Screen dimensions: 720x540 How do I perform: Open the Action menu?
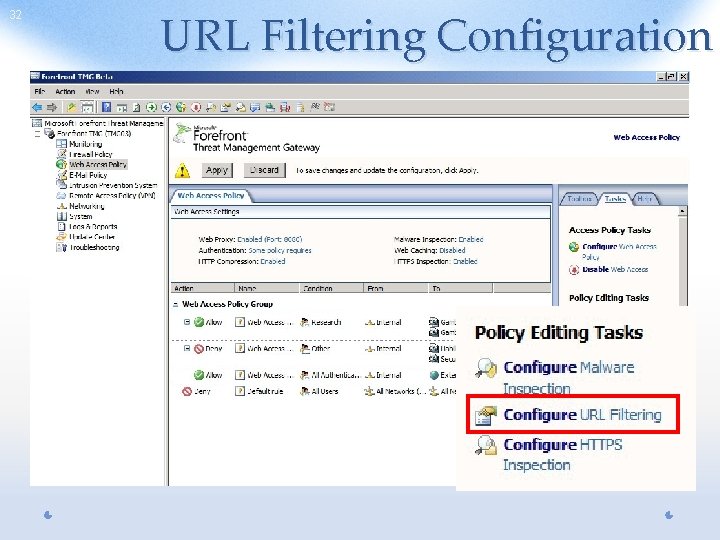click(65, 91)
